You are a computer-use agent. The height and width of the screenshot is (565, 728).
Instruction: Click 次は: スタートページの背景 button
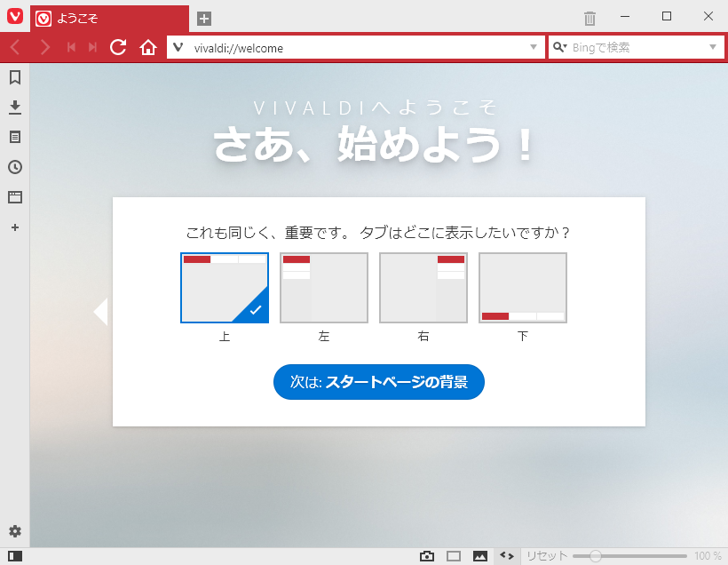click(379, 382)
